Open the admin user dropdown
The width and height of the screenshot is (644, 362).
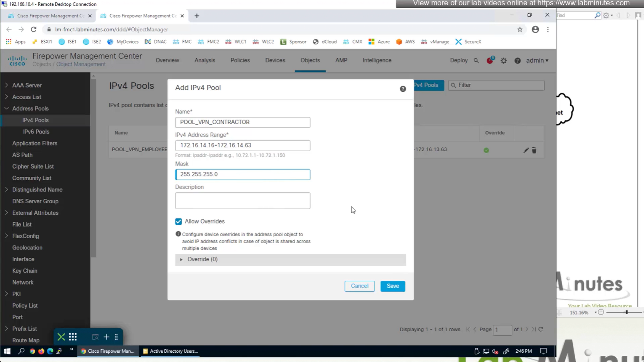tap(537, 61)
